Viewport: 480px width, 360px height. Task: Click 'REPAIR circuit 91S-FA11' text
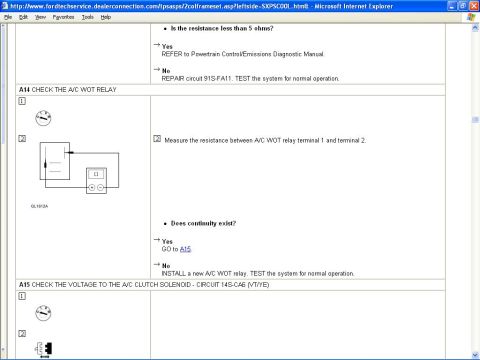197,79
